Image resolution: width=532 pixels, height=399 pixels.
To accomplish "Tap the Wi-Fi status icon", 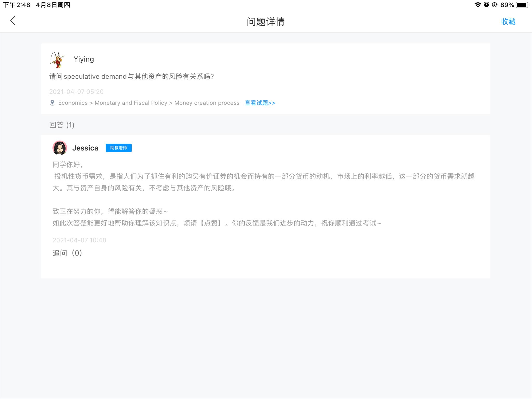I will point(477,5).
